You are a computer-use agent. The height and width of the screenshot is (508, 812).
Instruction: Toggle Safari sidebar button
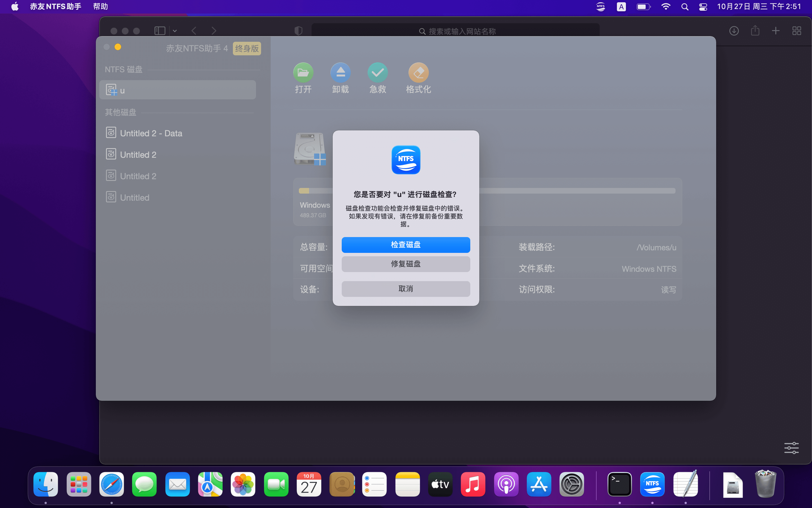pos(160,31)
